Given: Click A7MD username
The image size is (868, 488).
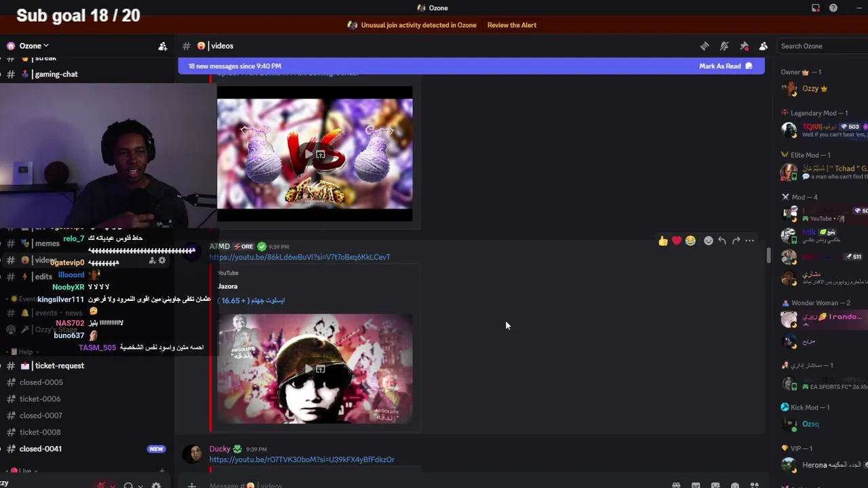Looking at the screenshot, I should coord(220,247).
